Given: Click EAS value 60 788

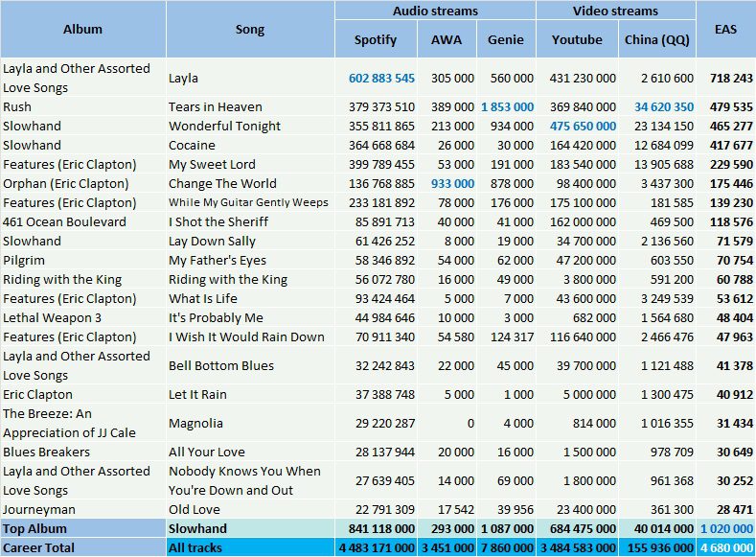Looking at the screenshot, I should click(x=734, y=280).
